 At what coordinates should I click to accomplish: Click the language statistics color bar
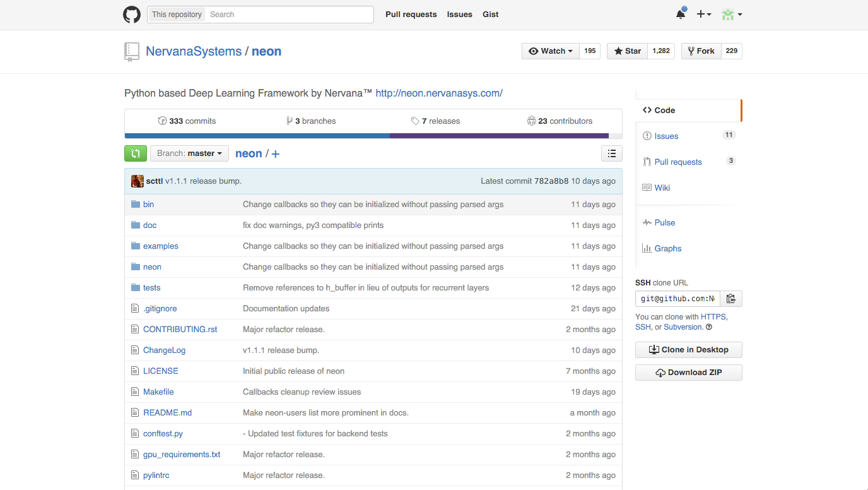(x=373, y=136)
